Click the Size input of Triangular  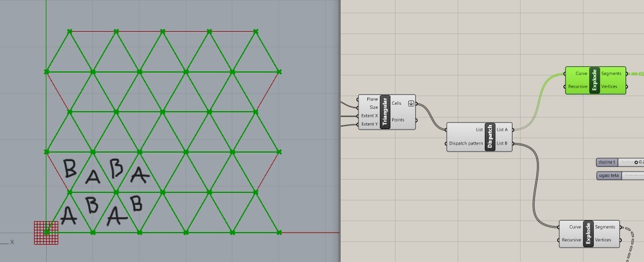click(374, 108)
